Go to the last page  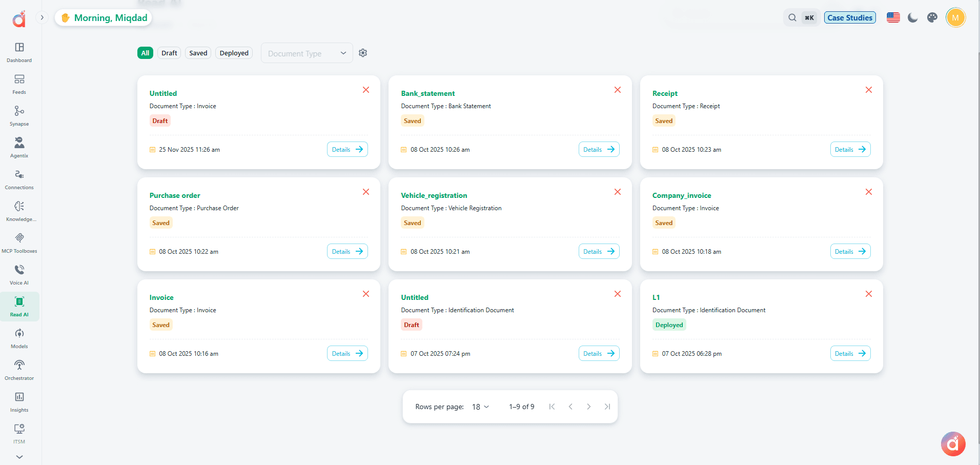pyautogui.click(x=607, y=407)
